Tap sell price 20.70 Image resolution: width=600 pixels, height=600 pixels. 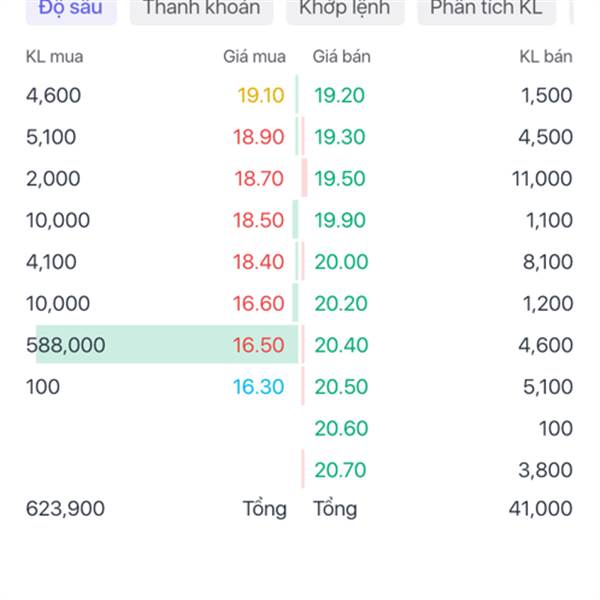pos(340,470)
